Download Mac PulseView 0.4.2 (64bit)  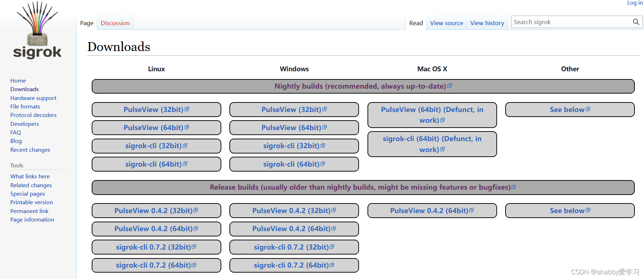(x=432, y=211)
